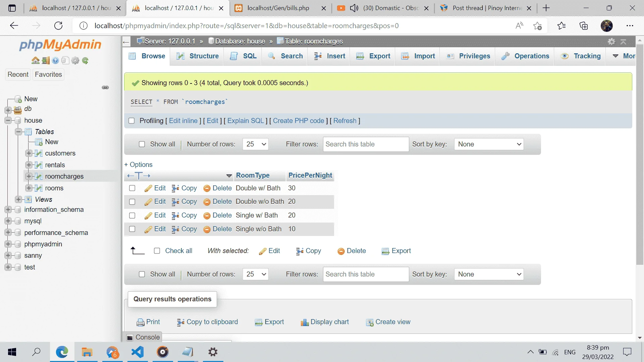Sort by PricePerNight column header
This screenshot has height=362, width=644.
click(310, 175)
